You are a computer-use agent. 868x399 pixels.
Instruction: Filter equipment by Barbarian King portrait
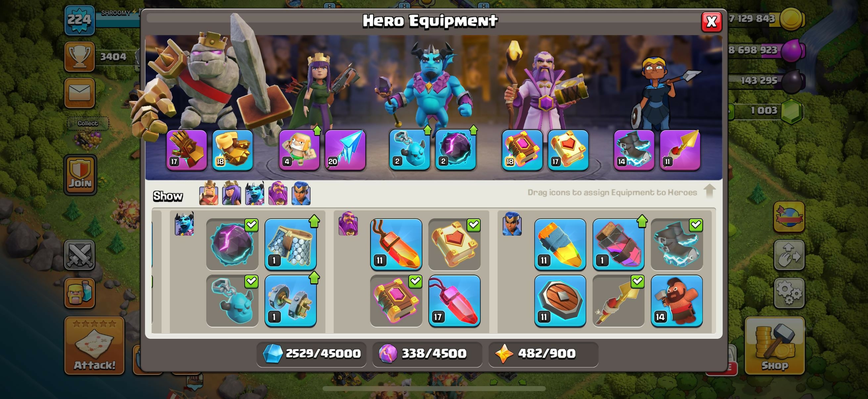click(x=209, y=193)
